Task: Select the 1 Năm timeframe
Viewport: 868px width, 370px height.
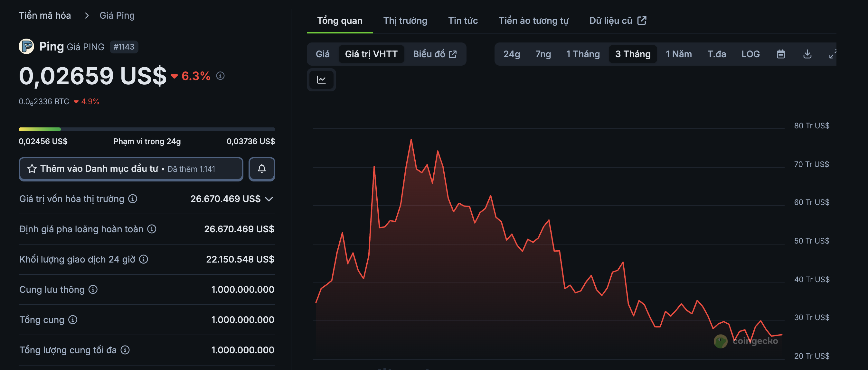Action: 678,54
